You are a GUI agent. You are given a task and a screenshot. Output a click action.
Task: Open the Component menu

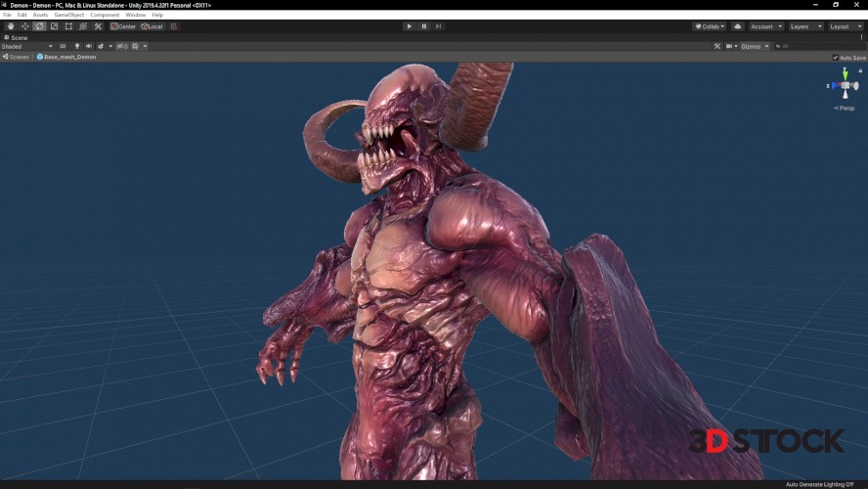(x=105, y=15)
